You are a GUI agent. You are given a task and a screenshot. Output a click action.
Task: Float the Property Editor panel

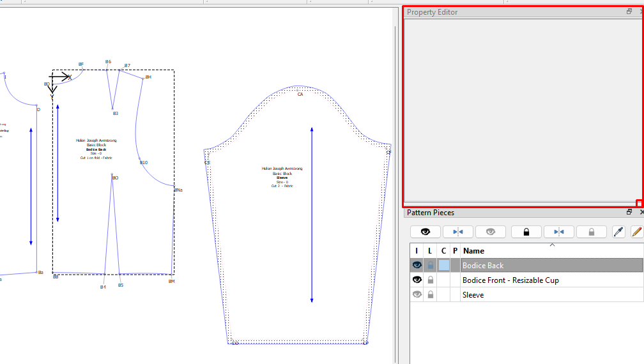coord(629,11)
